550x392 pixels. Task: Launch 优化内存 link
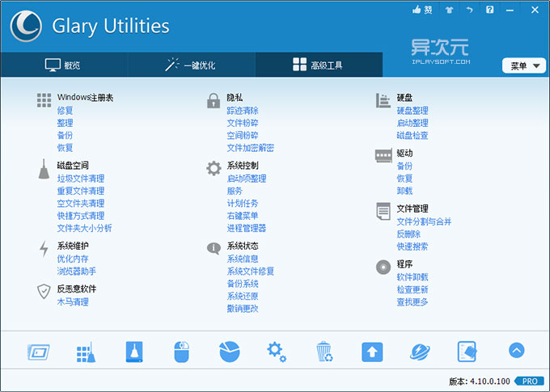click(73, 259)
